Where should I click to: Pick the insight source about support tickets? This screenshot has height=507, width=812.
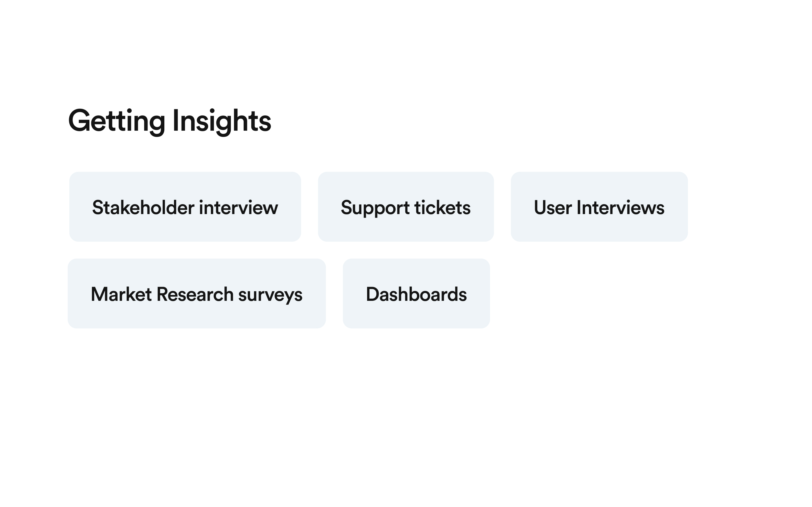point(406,207)
